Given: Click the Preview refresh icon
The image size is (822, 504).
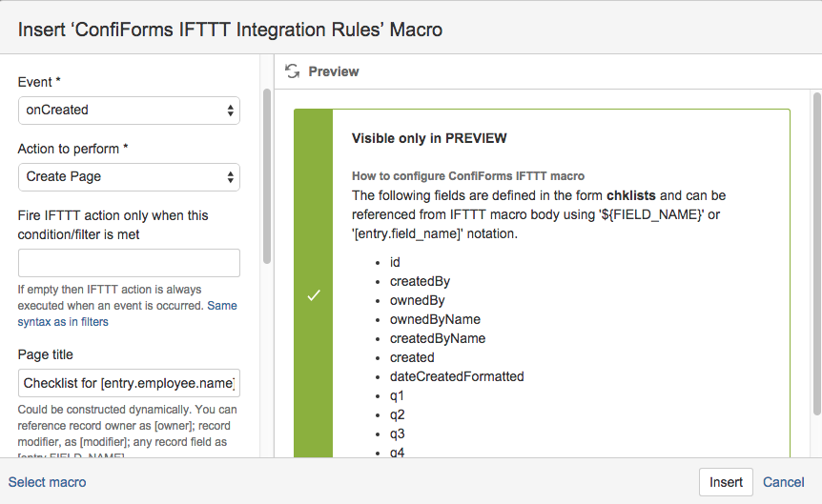Looking at the screenshot, I should tap(292, 71).
